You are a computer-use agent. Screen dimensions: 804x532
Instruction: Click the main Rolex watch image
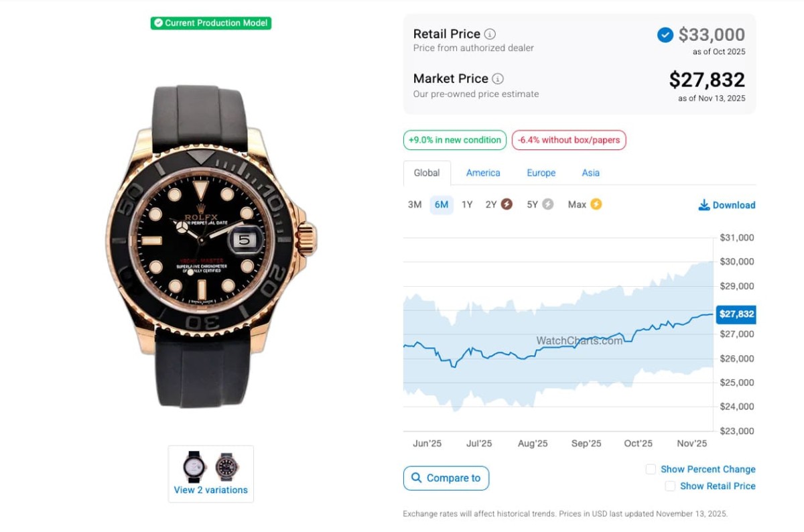click(x=210, y=247)
